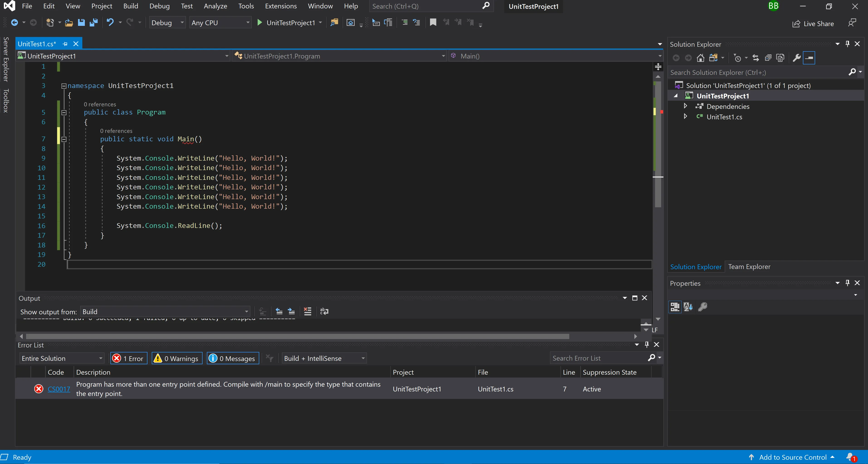Viewport: 868px width, 464px height.
Task: Toggle the 0 Messages filter
Action: coord(232,358)
